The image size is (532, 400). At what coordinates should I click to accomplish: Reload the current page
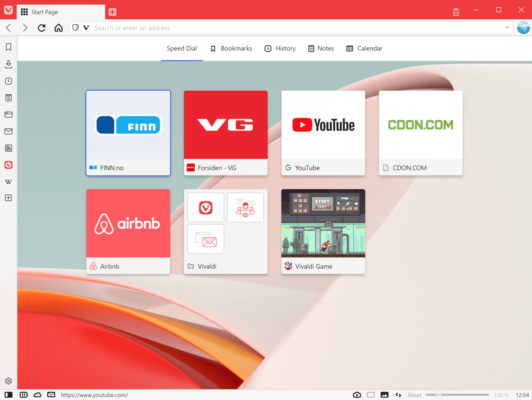click(42, 28)
